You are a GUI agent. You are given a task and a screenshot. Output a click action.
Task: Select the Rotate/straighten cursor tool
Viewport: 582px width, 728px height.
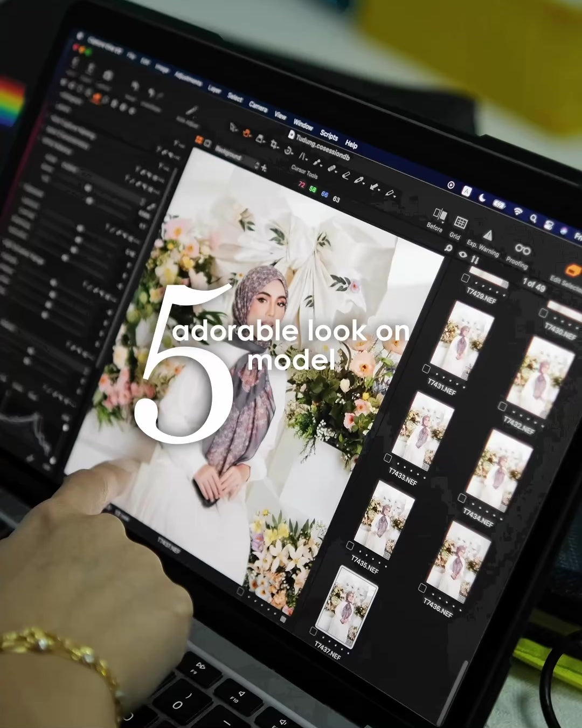(289, 151)
